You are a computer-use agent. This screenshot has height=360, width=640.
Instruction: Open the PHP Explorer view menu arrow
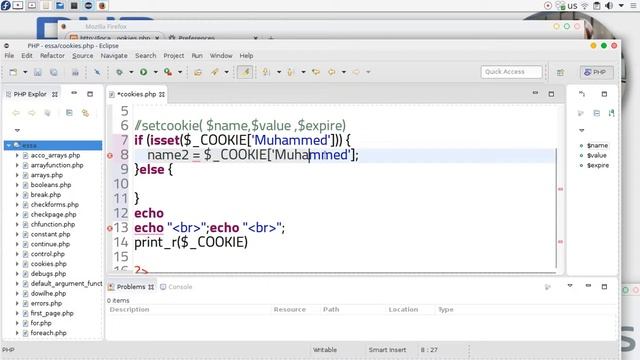pos(17,130)
